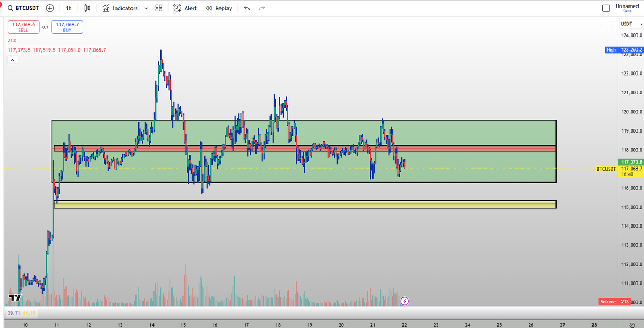
Task: Click the High 123,260.2 price label
Action: click(624, 49)
